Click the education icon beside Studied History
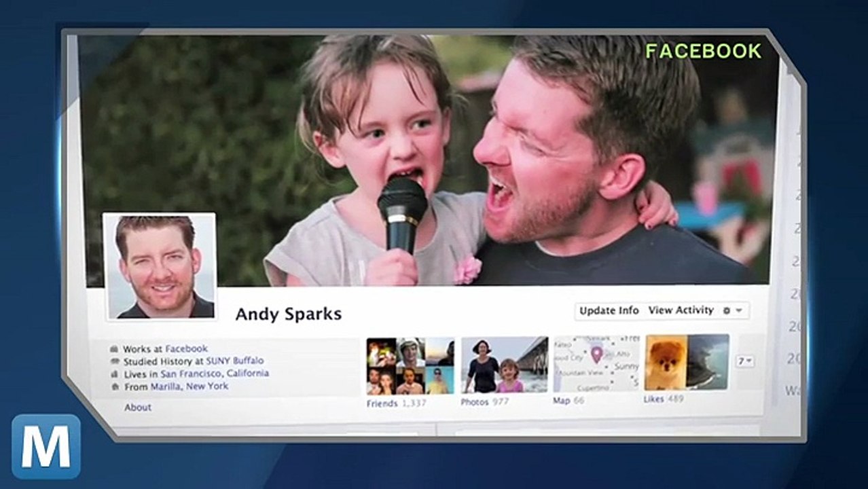This screenshot has width=868, height=489. point(115,361)
